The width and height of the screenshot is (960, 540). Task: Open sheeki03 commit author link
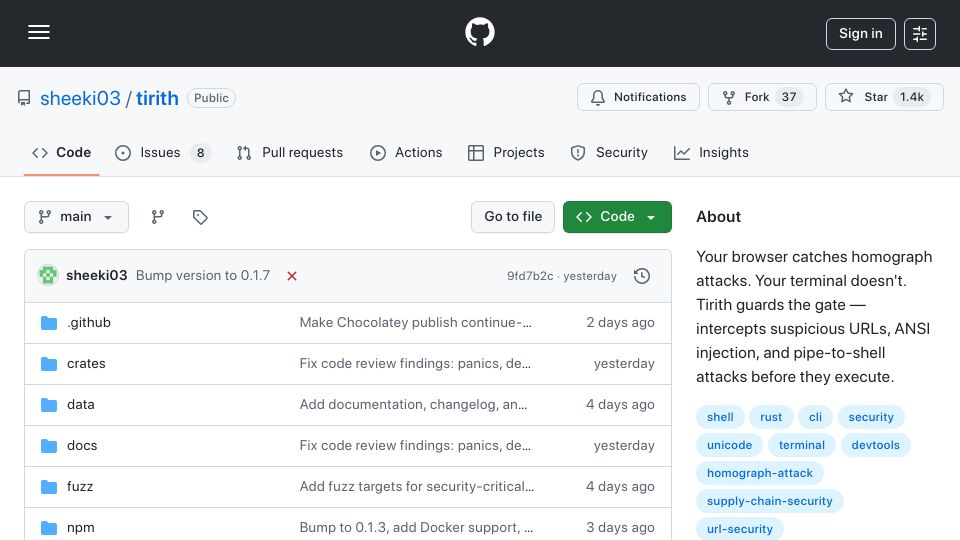97,276
